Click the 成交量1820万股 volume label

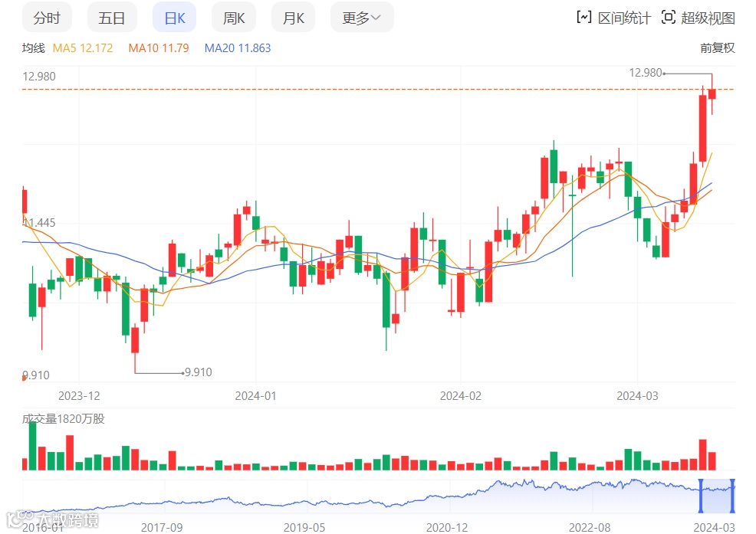(x=63, y=418)
